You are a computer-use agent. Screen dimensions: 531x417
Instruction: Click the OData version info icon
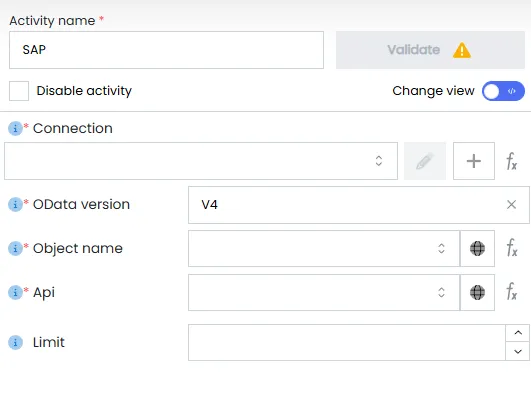[x=15, y=204]
